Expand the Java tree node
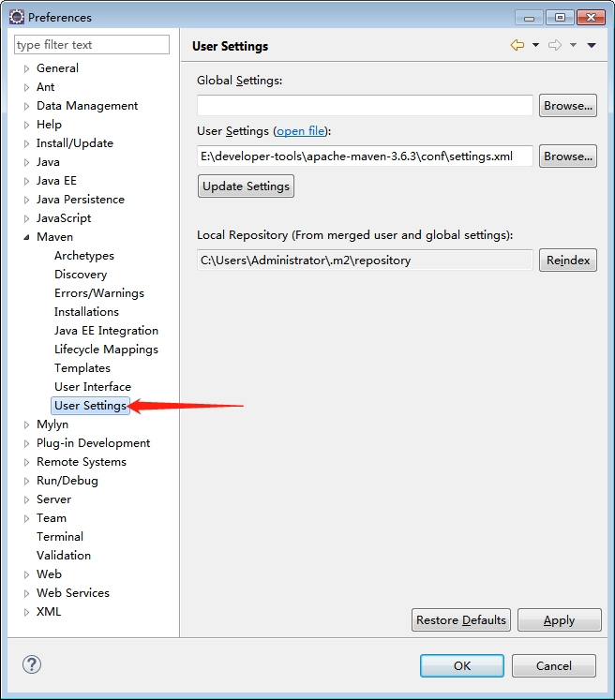This screenshot has width=615, height=700. tap(26, 162)
